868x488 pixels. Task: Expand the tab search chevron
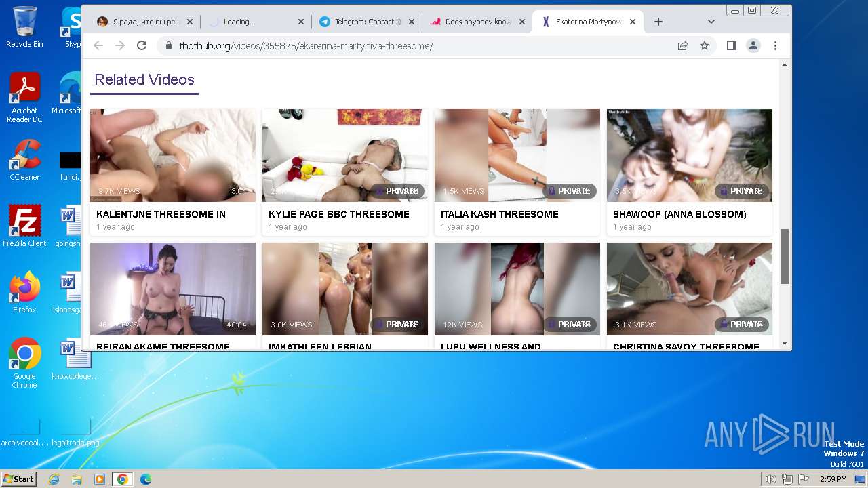[x=711, y=22]
